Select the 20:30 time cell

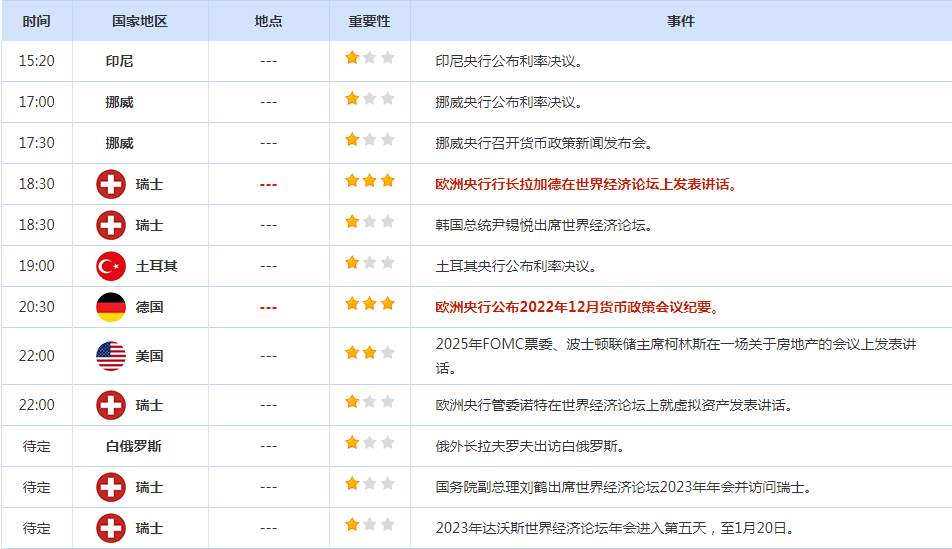(36, 307)
